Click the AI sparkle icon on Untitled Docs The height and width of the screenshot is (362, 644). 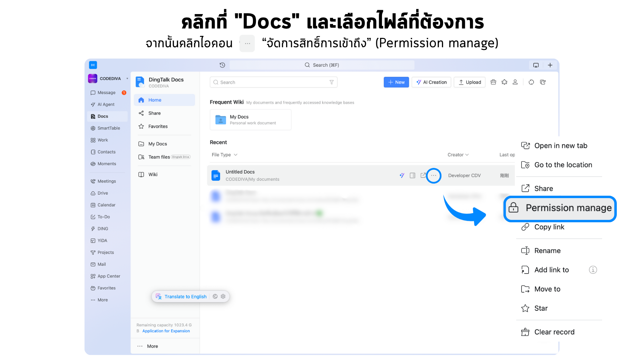pyautogui.click(x=402, y=175)
